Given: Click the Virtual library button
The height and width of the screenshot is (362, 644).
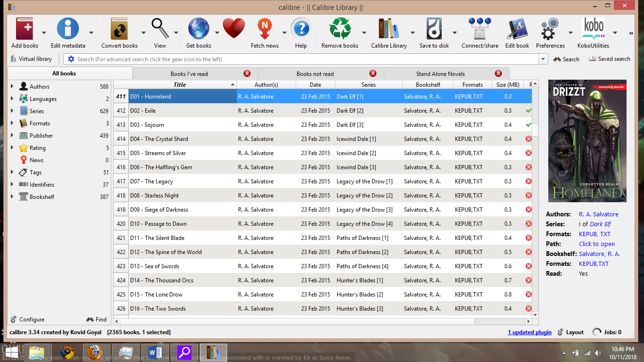Looking at the screenshot, I should [31, 59].
